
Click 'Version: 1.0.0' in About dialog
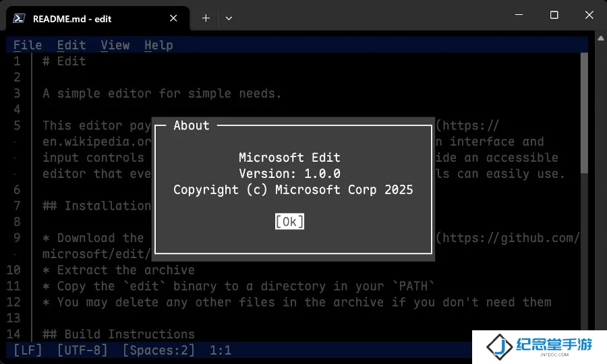[x=289, y=174]
